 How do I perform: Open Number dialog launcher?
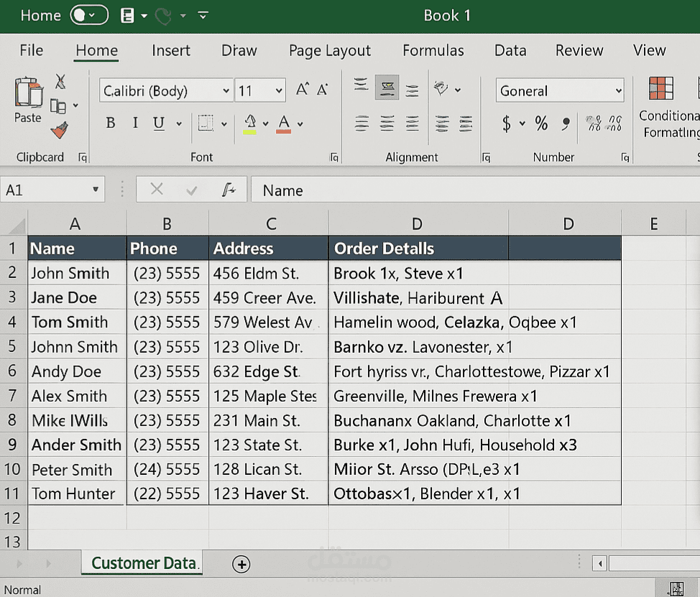(625, 157)
